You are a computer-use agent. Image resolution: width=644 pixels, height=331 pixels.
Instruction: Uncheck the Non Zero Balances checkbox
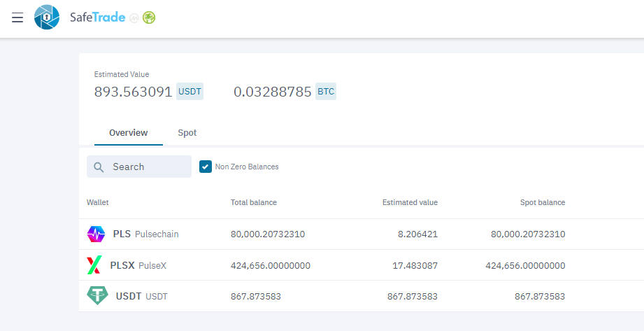206,167
